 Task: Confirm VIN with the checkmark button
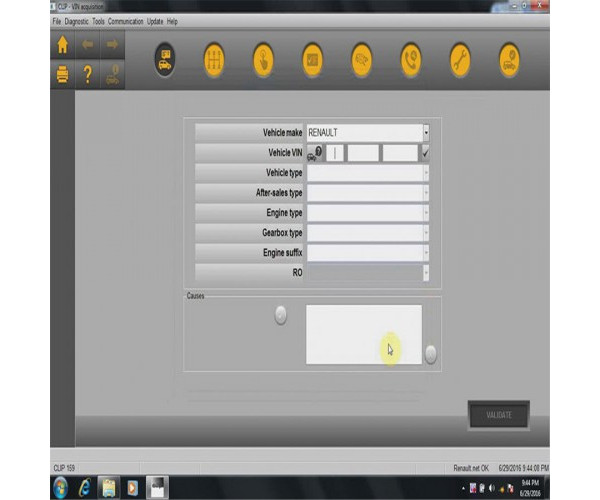pyautogui.click(x=425, y=153)
